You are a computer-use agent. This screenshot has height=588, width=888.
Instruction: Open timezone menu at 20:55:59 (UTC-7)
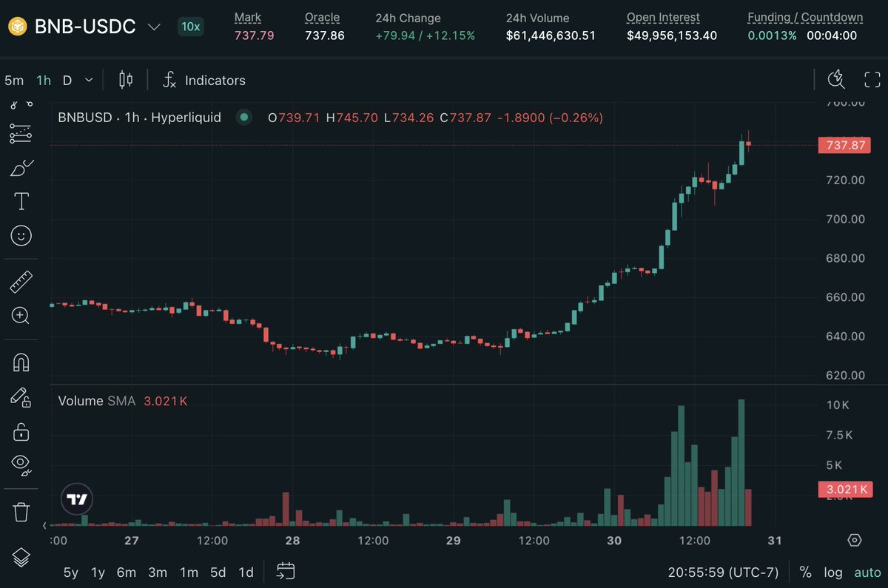(722, 572)
